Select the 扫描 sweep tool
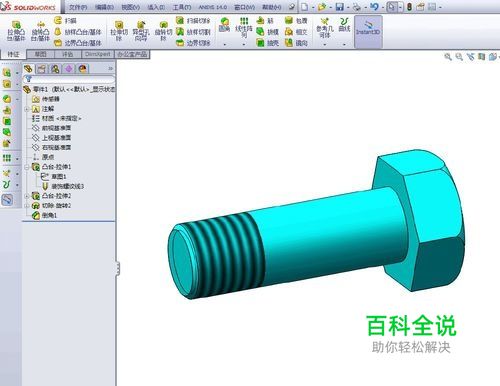This screenshot has height=386, width=500. pos(65,21)
